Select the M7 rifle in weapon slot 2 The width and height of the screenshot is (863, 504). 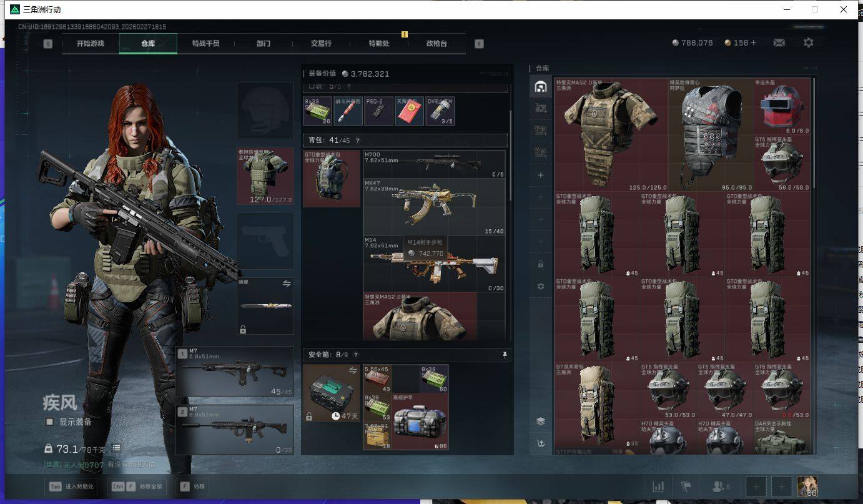coord(234,430)
